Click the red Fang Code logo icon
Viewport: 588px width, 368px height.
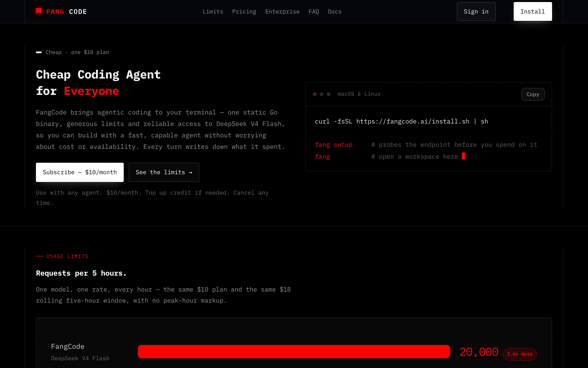point(39,11)
